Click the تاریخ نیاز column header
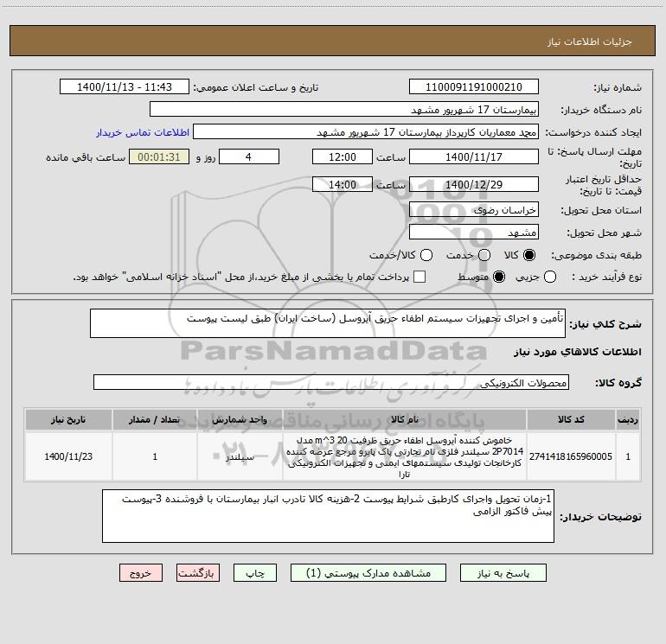This screenshot has width=666, height=644. click(68, 419)
